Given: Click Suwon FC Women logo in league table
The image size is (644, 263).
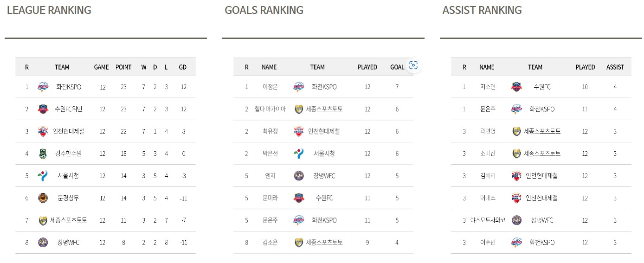Looking at the screenshot, I should pyautogui.click(x=43, y=109).
